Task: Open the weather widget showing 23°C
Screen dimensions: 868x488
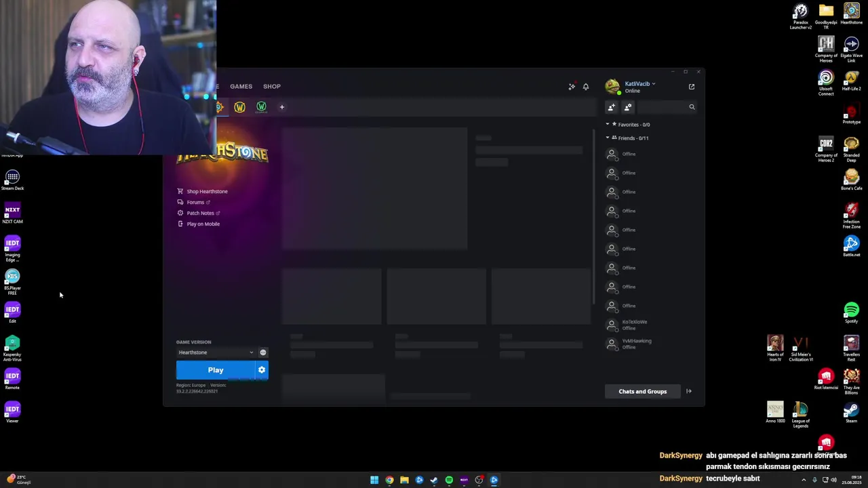Action: point(18,479)
